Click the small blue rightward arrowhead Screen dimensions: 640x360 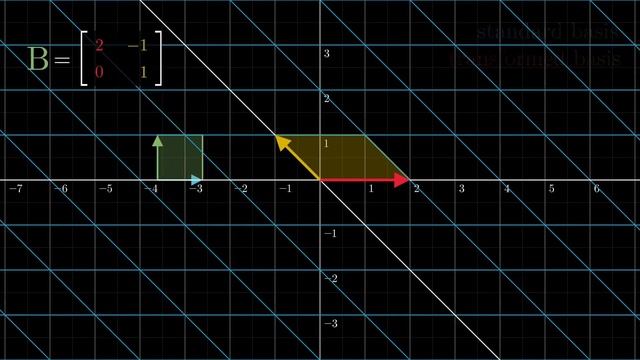point(196,180)
